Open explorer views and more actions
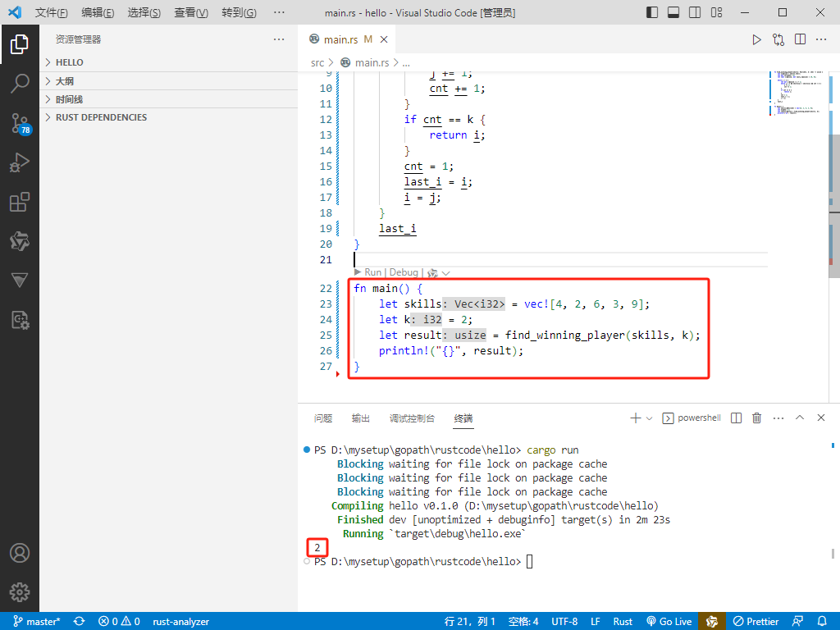Image resolution: width=840 pixels, height=630 pixels. [279, 39]
